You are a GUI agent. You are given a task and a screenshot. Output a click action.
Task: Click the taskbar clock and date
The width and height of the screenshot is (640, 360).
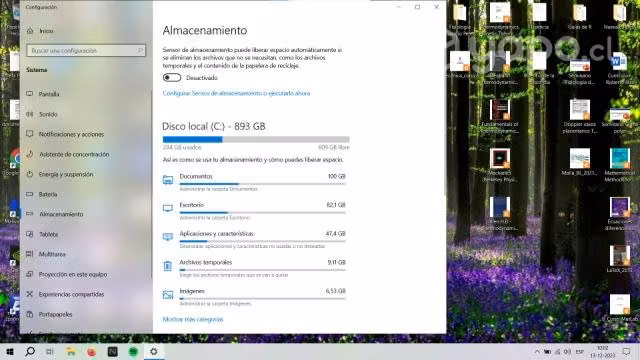602,352
